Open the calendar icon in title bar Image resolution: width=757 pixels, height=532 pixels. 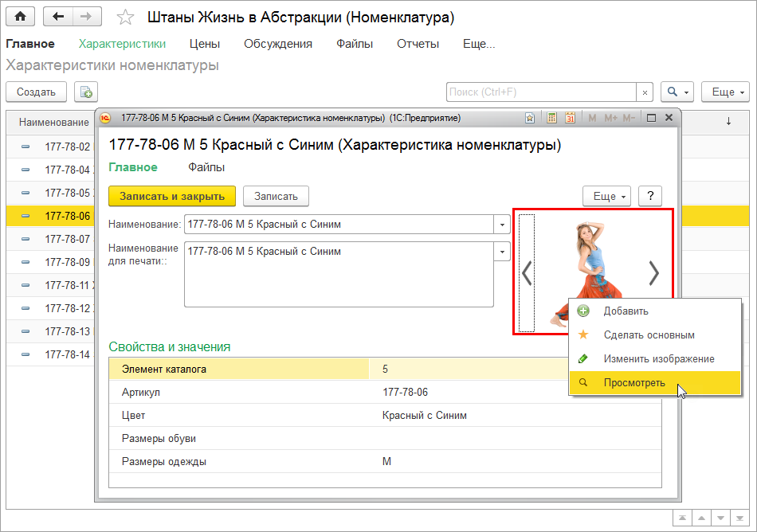coord(570,118)
